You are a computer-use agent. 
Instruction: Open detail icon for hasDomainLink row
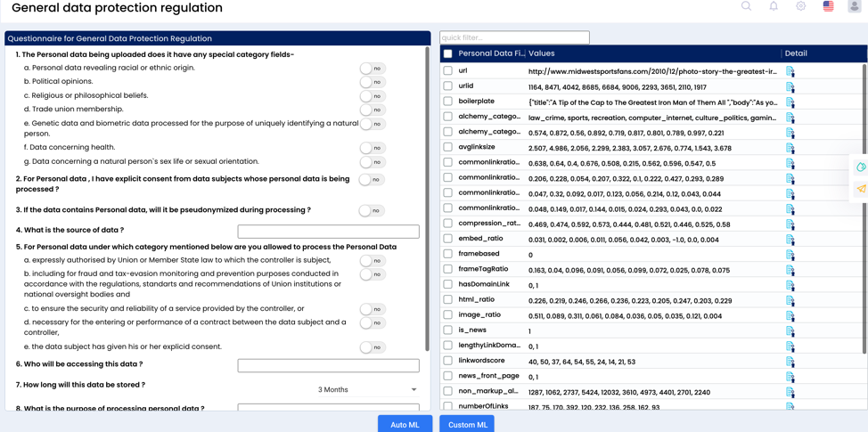(x=790, y=285)
